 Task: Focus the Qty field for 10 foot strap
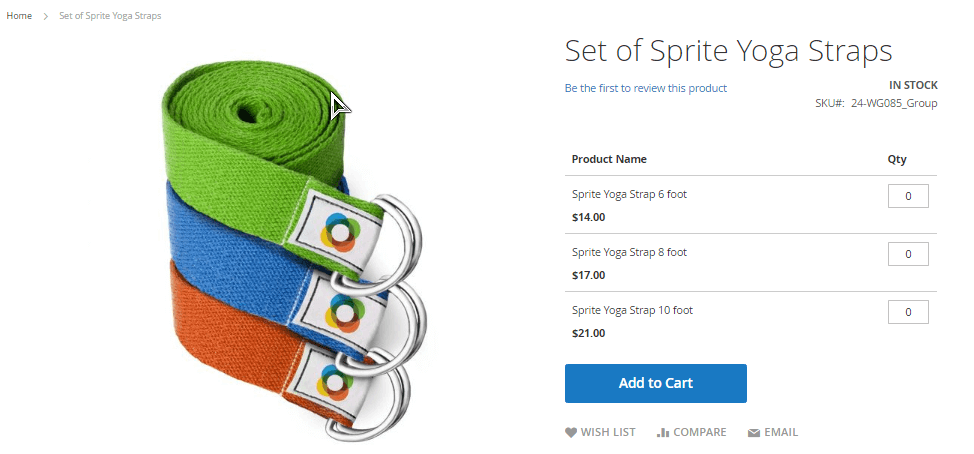click(908, 312)
